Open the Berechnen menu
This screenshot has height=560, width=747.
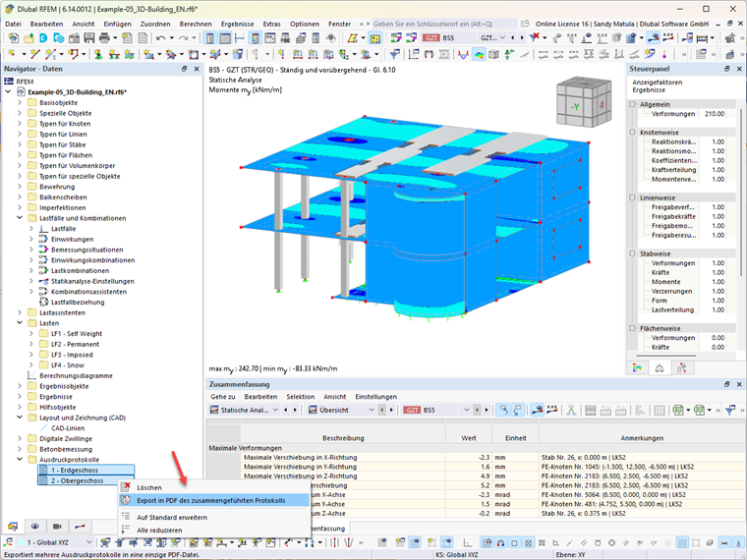196,24
